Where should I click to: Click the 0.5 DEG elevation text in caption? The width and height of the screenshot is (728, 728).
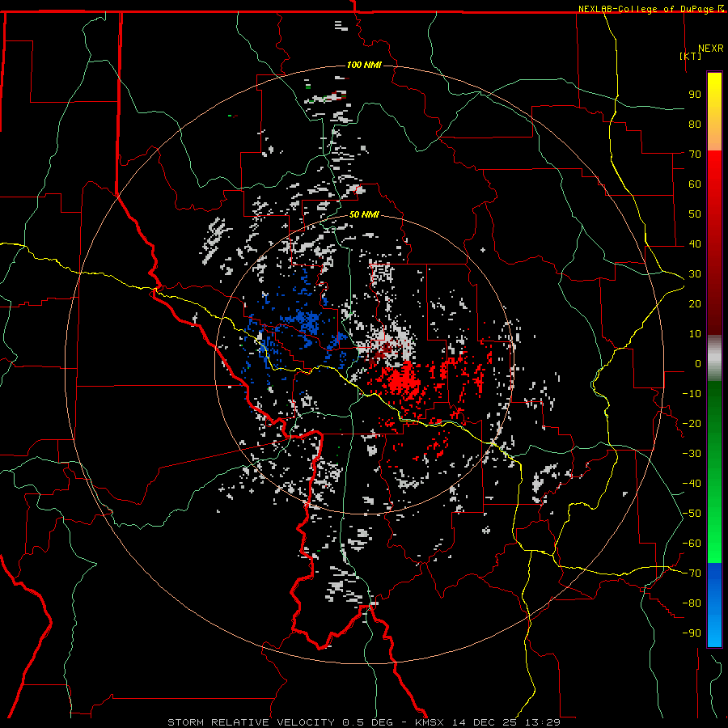(x=368, y=722)
